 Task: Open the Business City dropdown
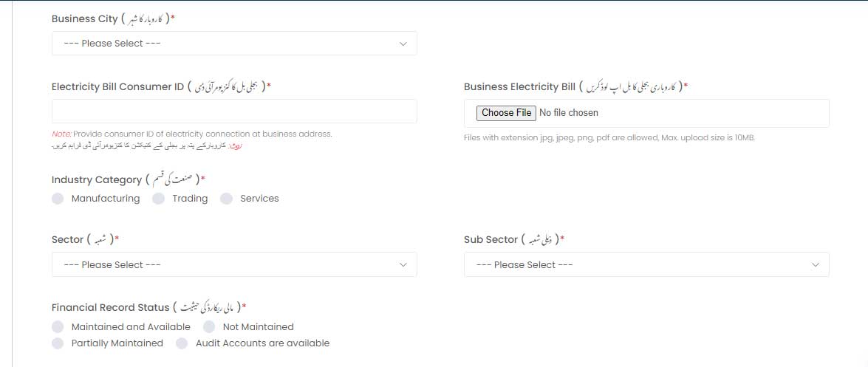(x=234, y=43)
